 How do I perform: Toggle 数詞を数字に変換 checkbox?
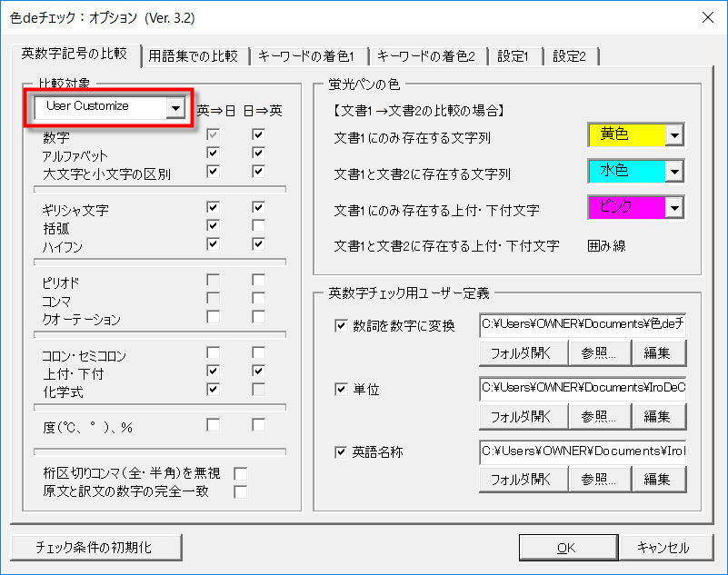[x=341, y=326]
